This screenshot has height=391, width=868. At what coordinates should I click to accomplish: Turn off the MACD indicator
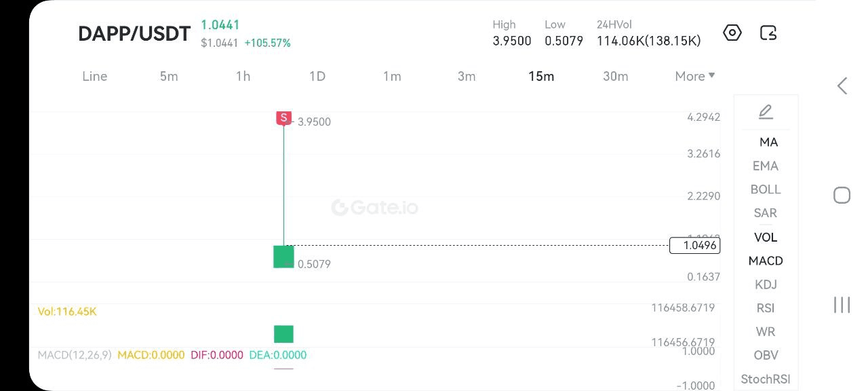pos(766,261)
